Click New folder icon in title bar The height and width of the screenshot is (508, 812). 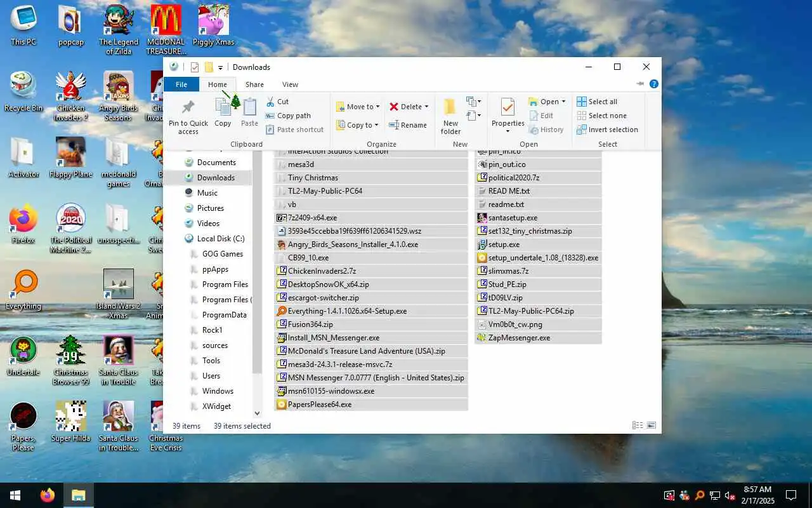coord(208,67)
